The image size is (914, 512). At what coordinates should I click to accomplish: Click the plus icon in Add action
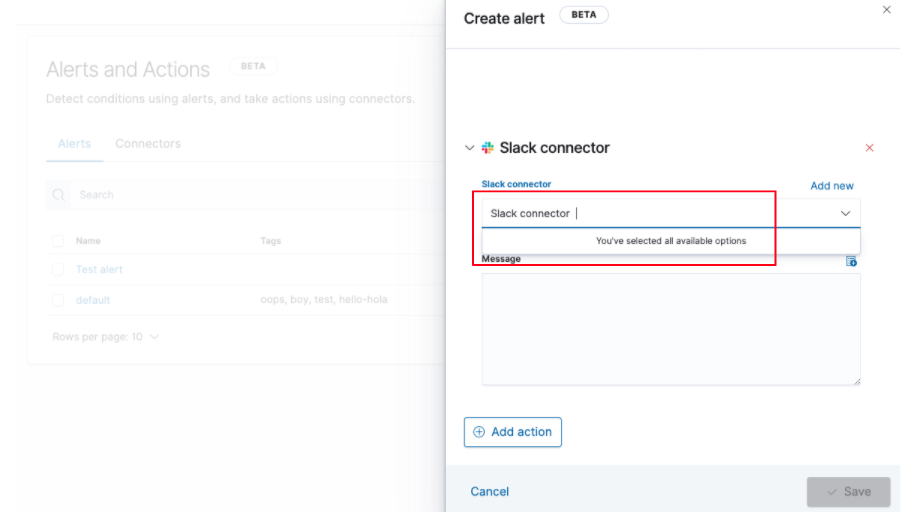(479, 432)
